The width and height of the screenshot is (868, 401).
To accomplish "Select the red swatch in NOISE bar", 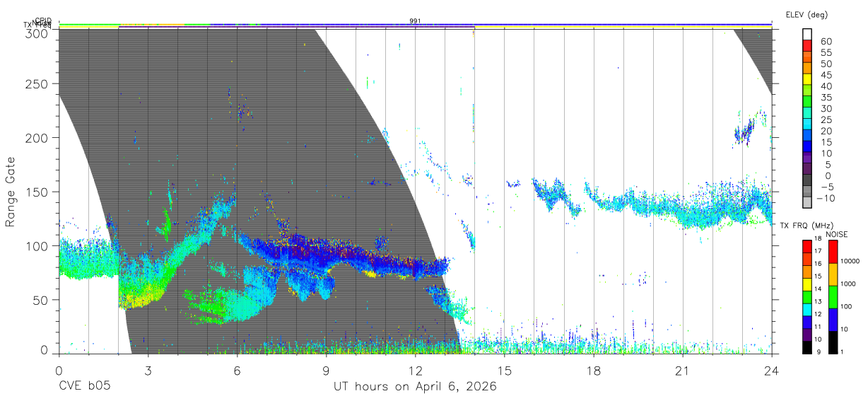I will pos(832,251).
